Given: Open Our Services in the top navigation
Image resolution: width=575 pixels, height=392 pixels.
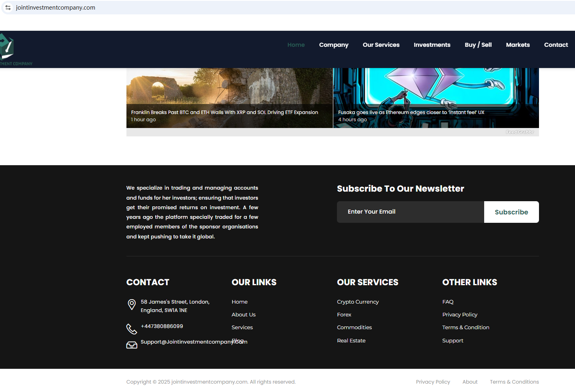Looking at the screenshot, I should click(x=381, y=45).
